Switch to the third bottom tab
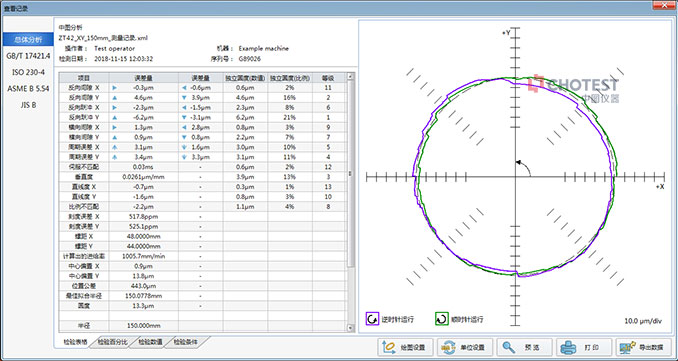Image resolution: width=678 pixels, height=361 pixels. [x=150, y=342]
